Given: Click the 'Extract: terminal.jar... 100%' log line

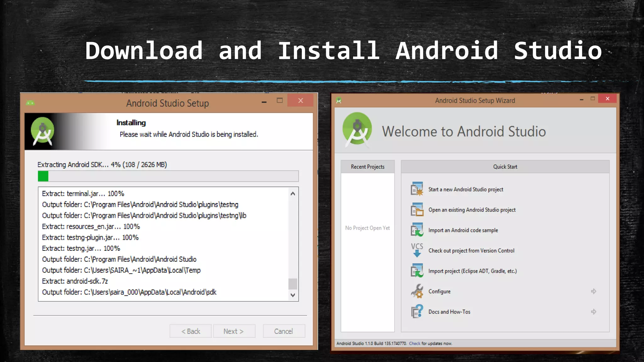Looking at the screenshot, I should tap(83, 194).
